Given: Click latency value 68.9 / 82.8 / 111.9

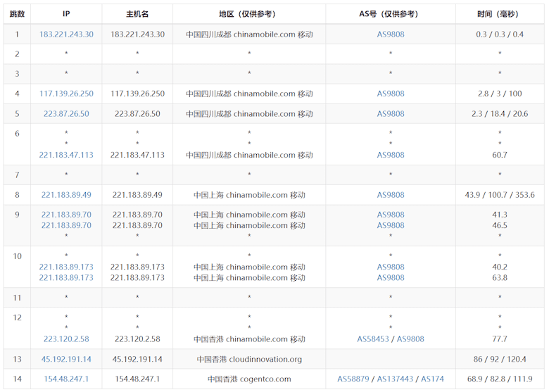Looking at the screenshot, I should coord(499,379).
